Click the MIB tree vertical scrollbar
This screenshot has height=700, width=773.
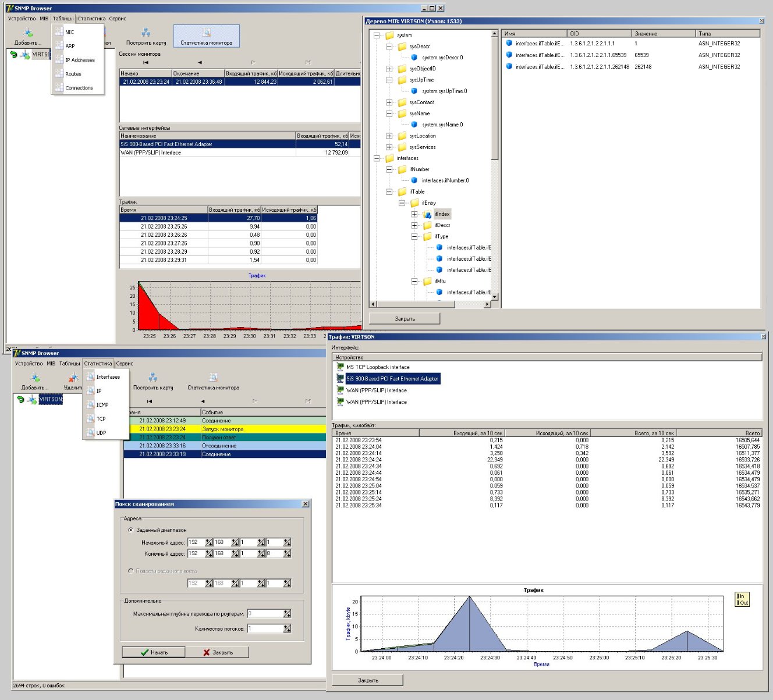coord(495,165)
